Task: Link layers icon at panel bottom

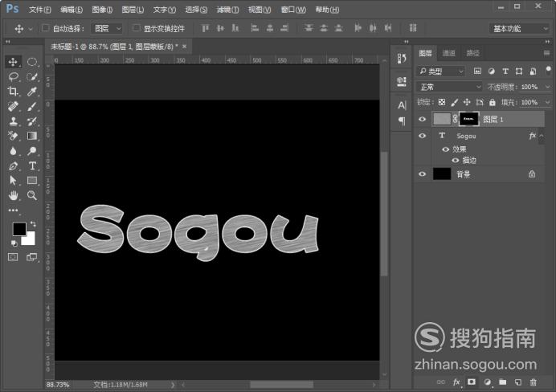Action: pos(441,382)
